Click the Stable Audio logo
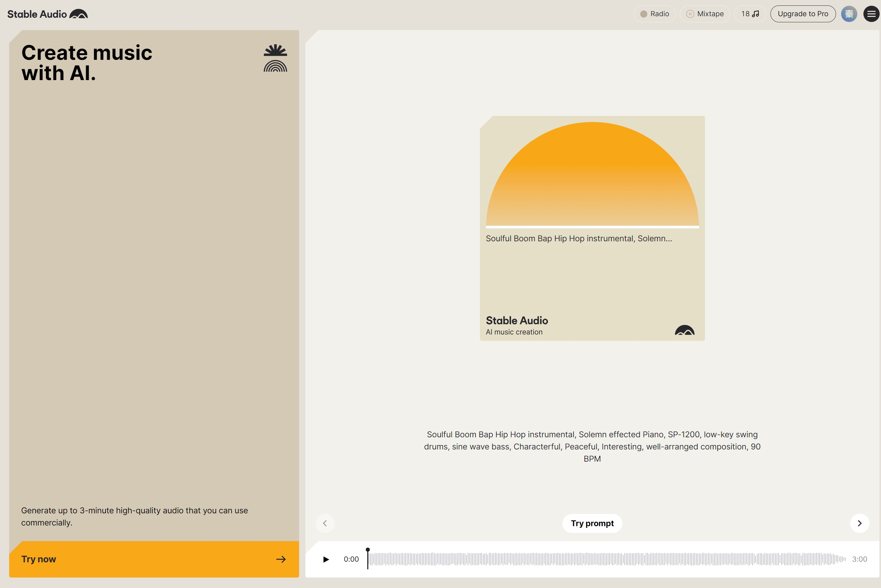This screenshot has width=881, height=588. click(47, 14)
